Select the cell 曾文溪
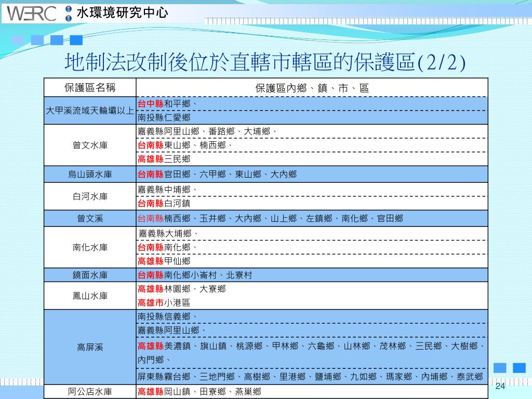 [90, 219]
